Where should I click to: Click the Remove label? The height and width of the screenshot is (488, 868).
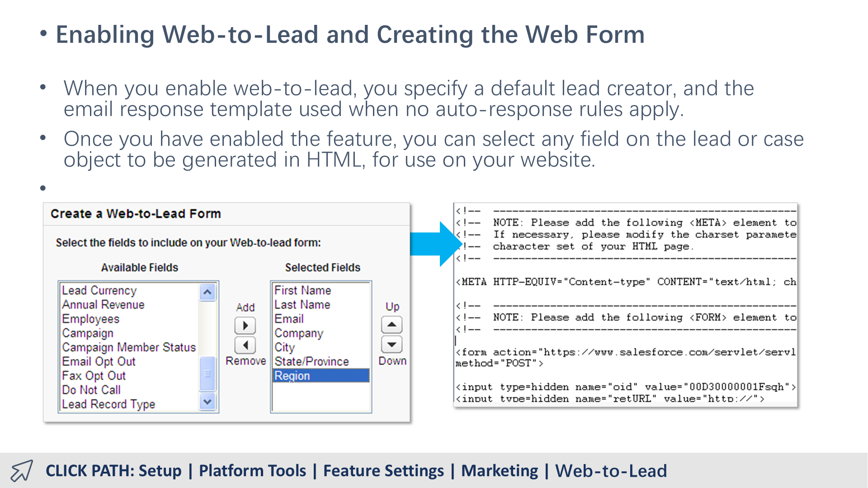click(x=245, y=361)
